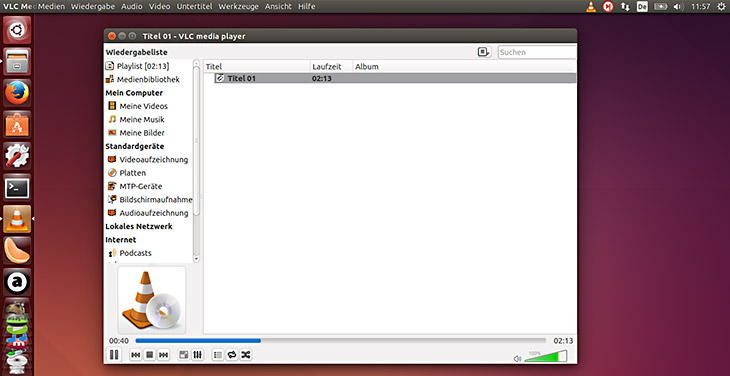Viewport: 730px width, 376px height.
Task: Open Ubuntu Software Center launcher icon
Action: click(x=17, y=124)
